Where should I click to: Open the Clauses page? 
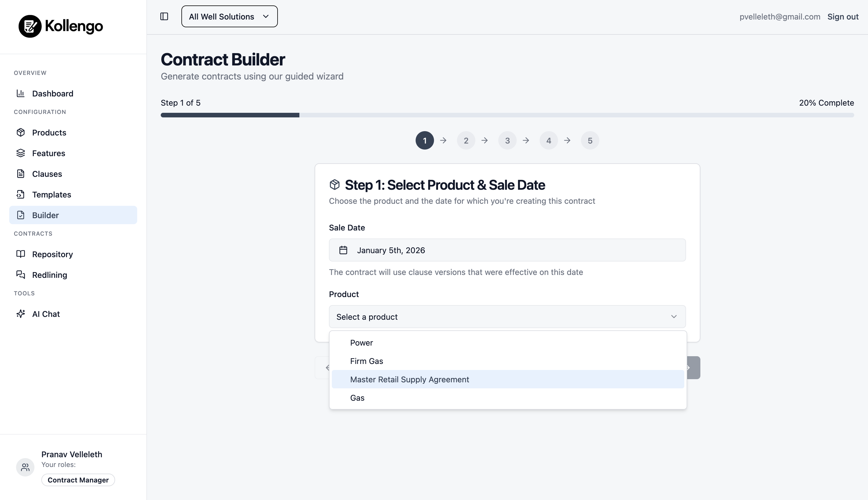coord(47,174)
